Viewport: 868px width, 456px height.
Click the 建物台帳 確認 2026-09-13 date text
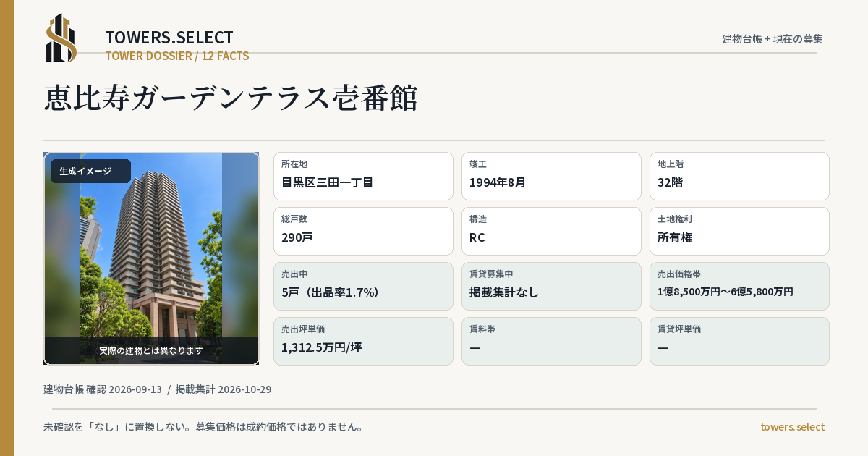tap(103, 389)
